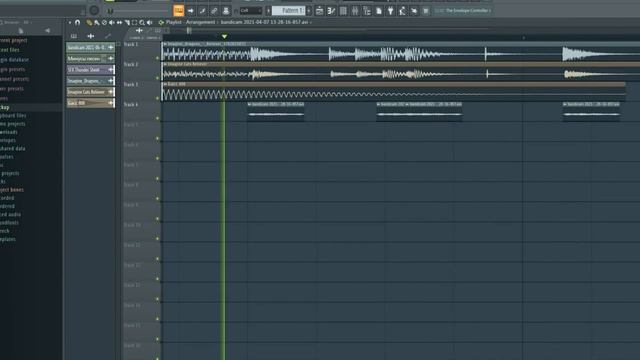Select the Plugin database browser folder
The width and height of the screenshot is (640, 360).
pyautogui.click(x=14, y=60)
